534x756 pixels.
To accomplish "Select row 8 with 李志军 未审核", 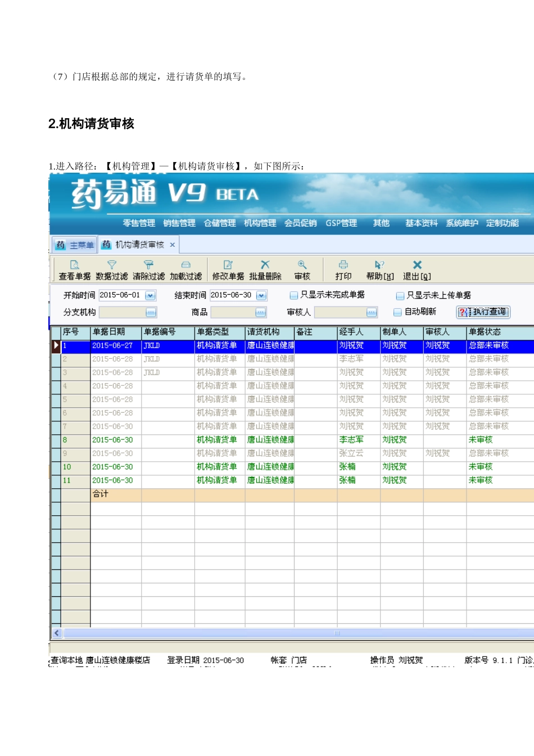I will pyautogui.click(x=292, y=440).
